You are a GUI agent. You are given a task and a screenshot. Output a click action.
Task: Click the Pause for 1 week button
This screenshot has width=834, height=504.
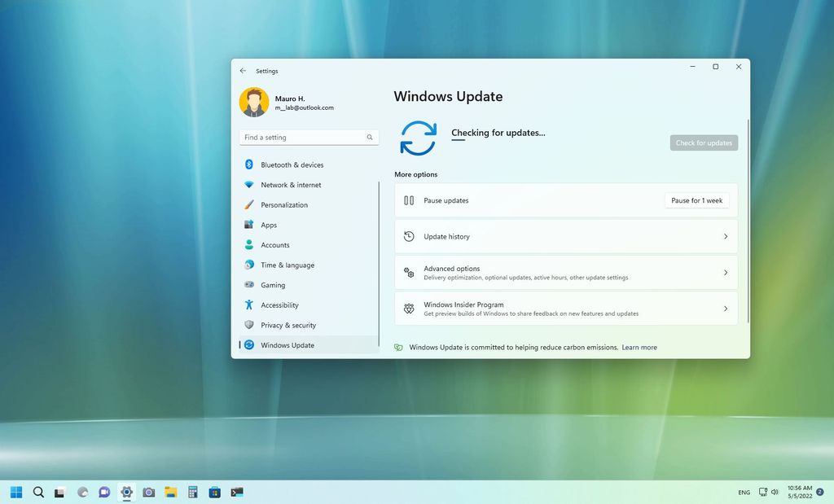coord(696,199)
